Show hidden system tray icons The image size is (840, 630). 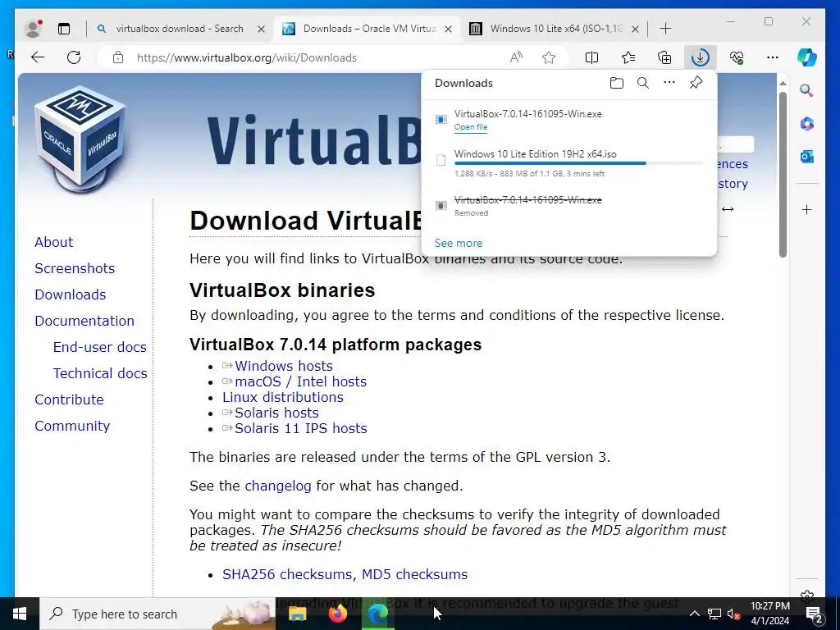tap(694, 614)
